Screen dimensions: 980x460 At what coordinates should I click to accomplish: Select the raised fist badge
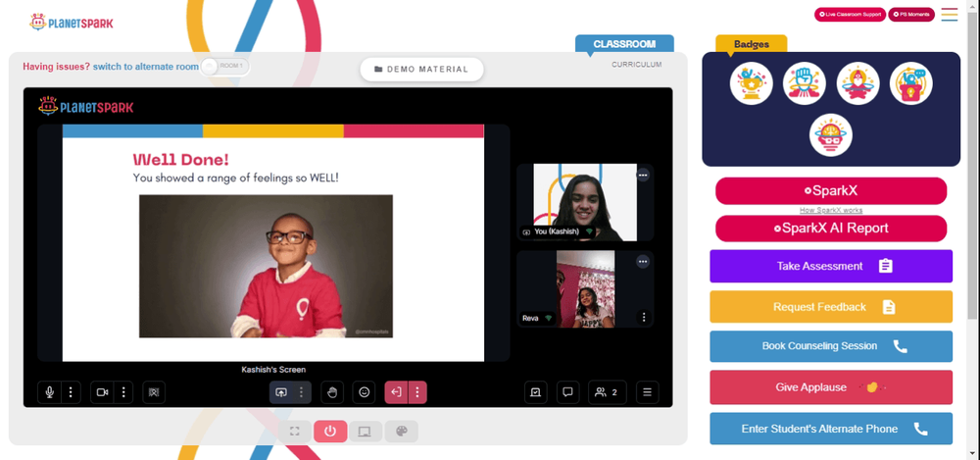click(x=805, y=83)
